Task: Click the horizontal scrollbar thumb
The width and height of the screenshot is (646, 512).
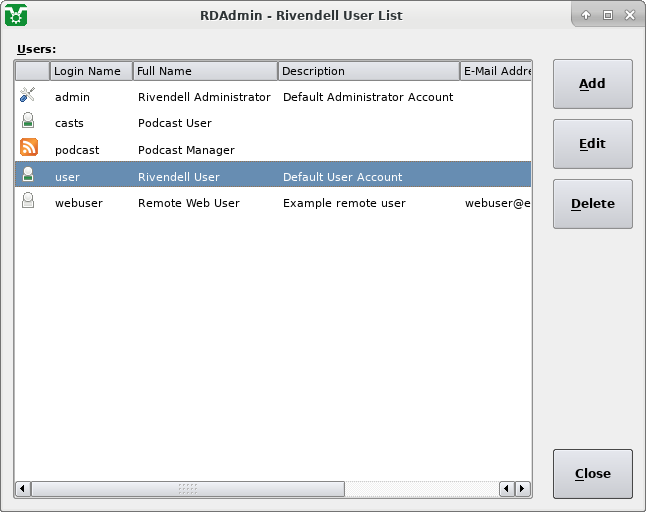Action: pyautogui.click(x=188, y=489)
